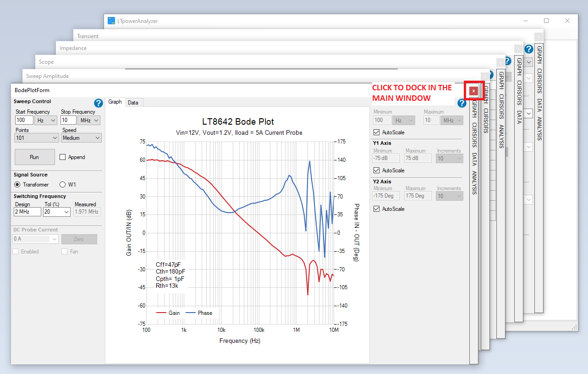Open the Speed dropdown showing Medium
Image resolution: width=588 pixels, height=374 pixels.
[81, 137]
